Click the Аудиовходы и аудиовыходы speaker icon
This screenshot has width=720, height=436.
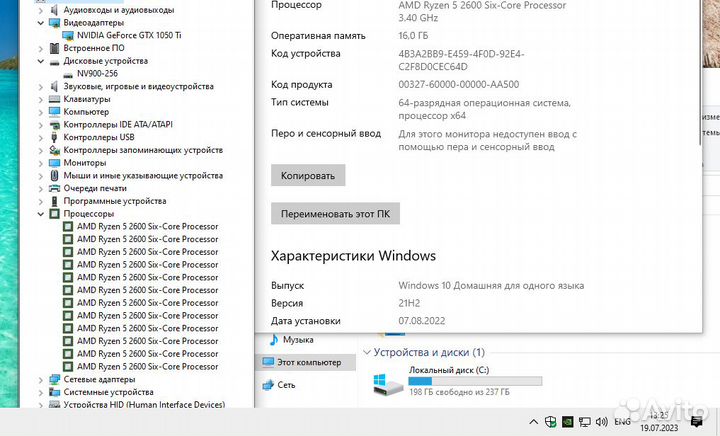pyautogui.click(x=54, y=10)
